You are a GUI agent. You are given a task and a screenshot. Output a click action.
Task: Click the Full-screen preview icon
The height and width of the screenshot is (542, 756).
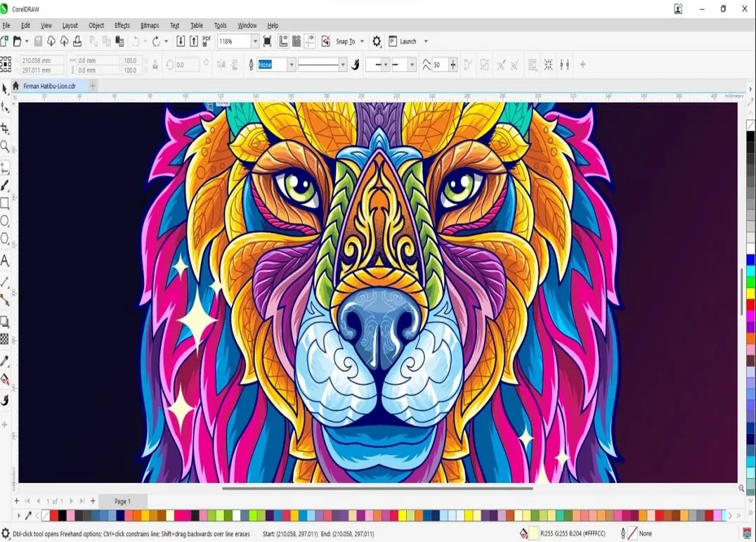click(x=268, y=41)
